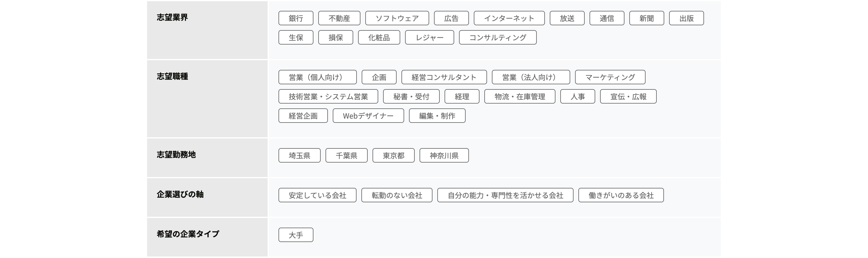This screenshot has width=868, height=258.
Task: Choose 営業（個人向け） job type tag
Action: pyautogui.click(x=317, y=77)
